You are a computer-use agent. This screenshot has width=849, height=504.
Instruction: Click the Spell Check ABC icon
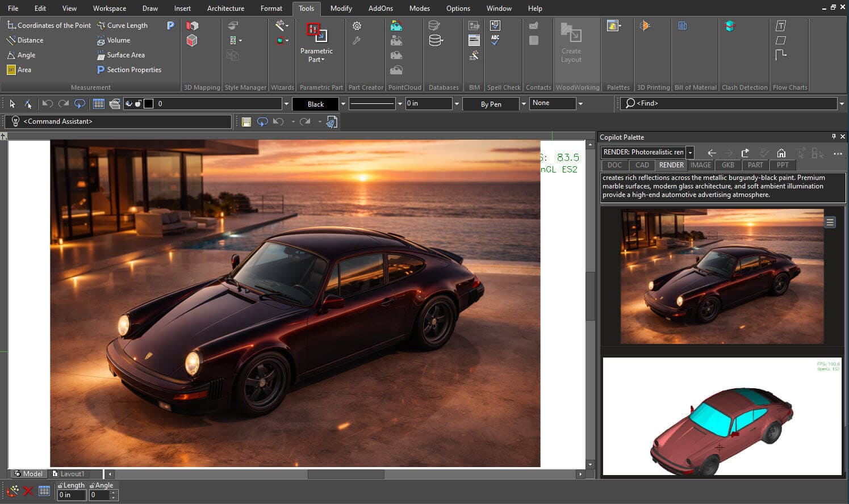(x=495, y=40)
